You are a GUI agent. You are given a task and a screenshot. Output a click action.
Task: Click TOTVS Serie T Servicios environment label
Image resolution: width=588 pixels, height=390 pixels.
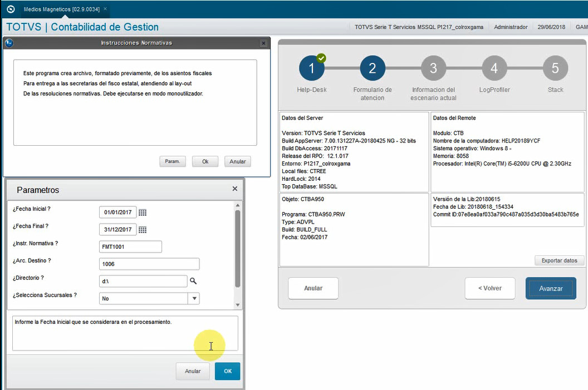click(x=419, y=27)
